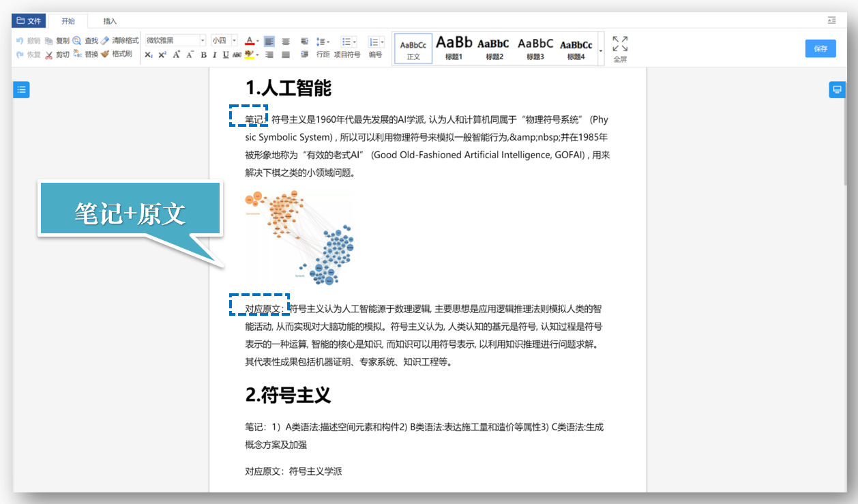Open the 文件 menu
The image size is (858, 504).
(x=29, y=21)
